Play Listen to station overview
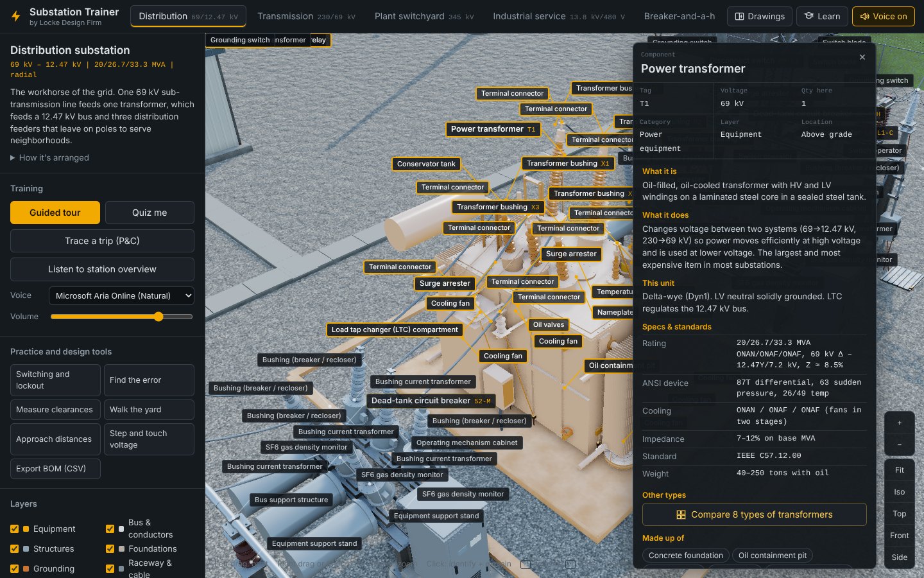This screenshot has height=578, width=924. coord(102,269)
